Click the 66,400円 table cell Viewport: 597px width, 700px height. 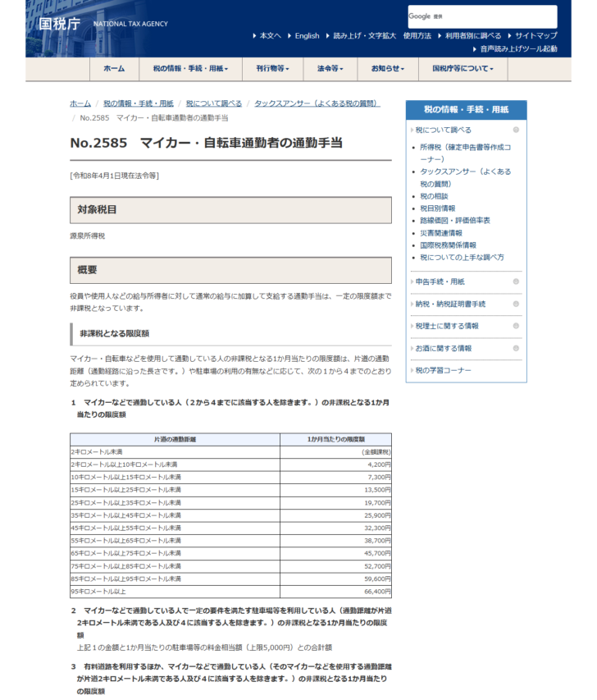tap(336, 592)
